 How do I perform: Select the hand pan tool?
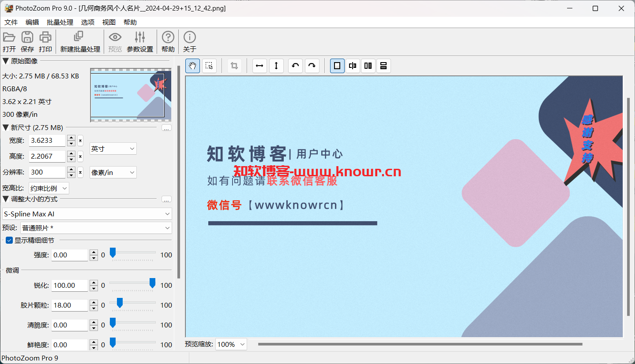tap(192, 66)
